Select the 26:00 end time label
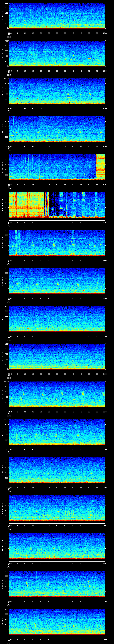114x644 pixels. point(105,450)
